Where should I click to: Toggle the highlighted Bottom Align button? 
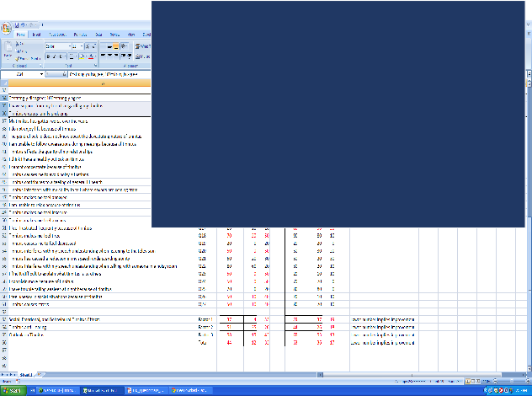pos(115,46)
